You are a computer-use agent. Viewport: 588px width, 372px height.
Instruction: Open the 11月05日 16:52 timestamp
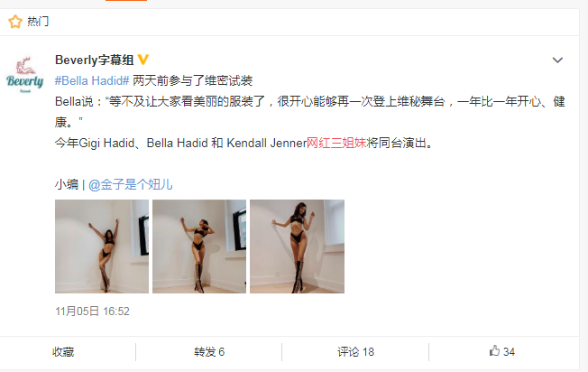(92, 312)
